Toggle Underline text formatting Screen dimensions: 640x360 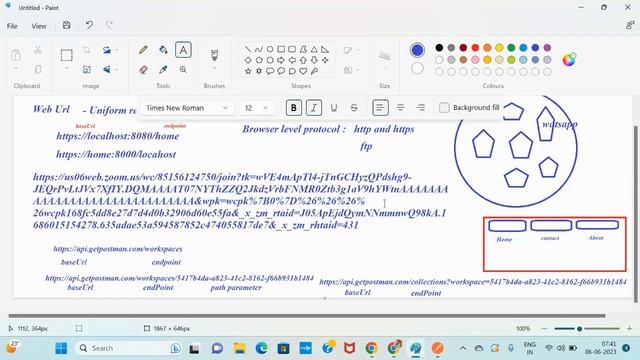coord(333,108)
